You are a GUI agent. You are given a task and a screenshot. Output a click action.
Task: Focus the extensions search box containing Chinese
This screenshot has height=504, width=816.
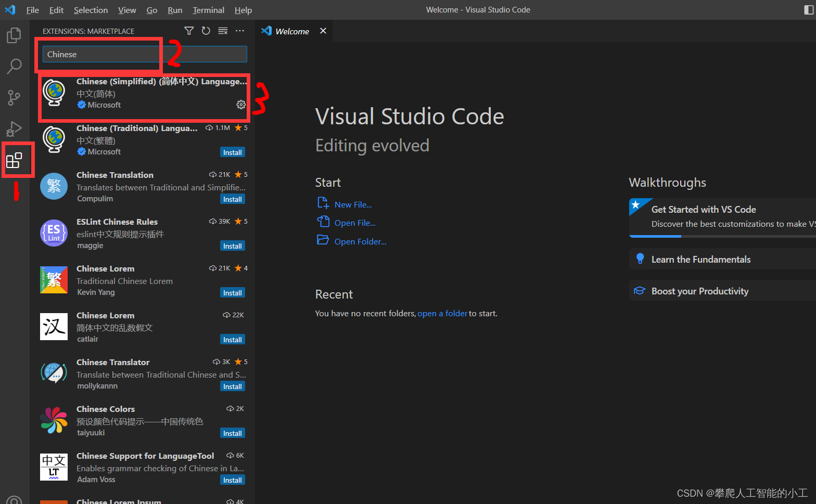coord(145,54)
